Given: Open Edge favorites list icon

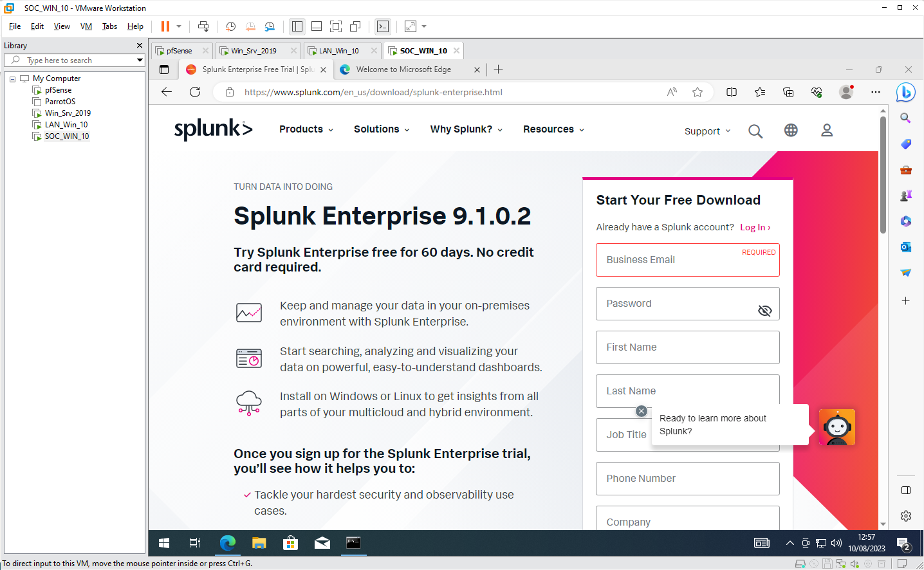Looking at the screenshot, I should point(760,92).
